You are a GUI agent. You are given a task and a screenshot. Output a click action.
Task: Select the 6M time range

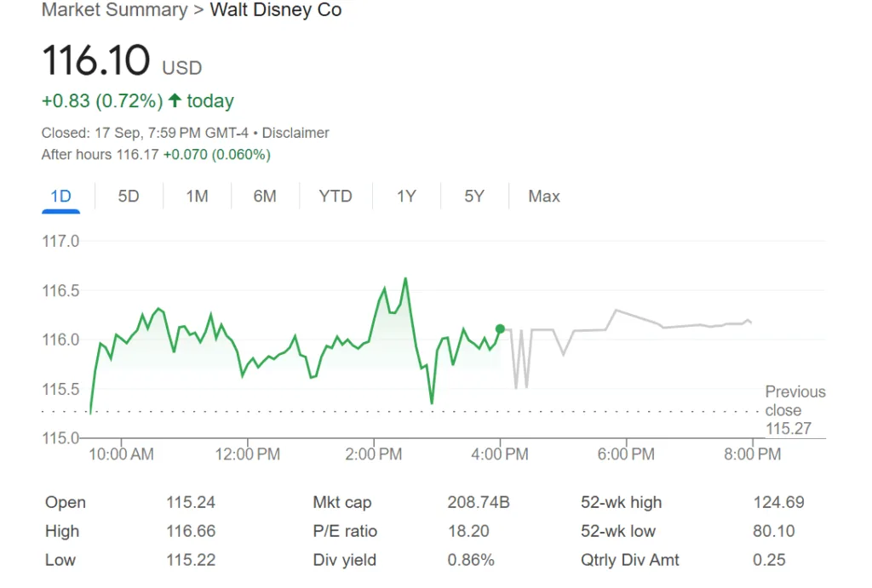(265, 196)
